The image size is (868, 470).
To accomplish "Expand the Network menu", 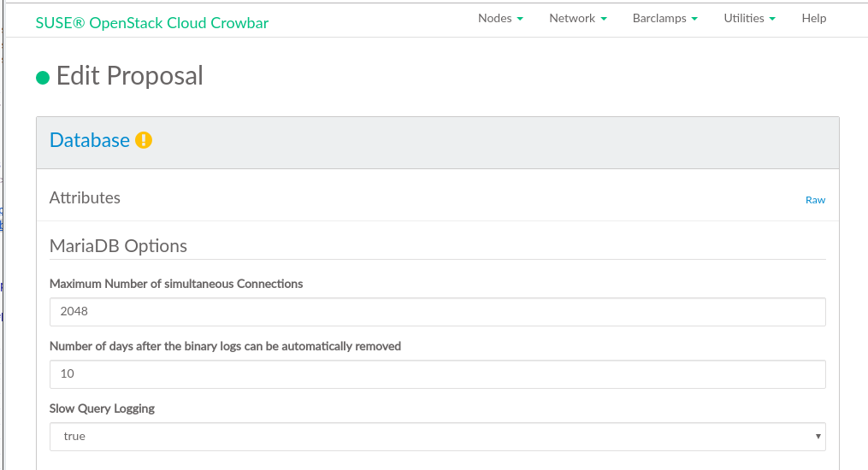I will click(577, 18).
